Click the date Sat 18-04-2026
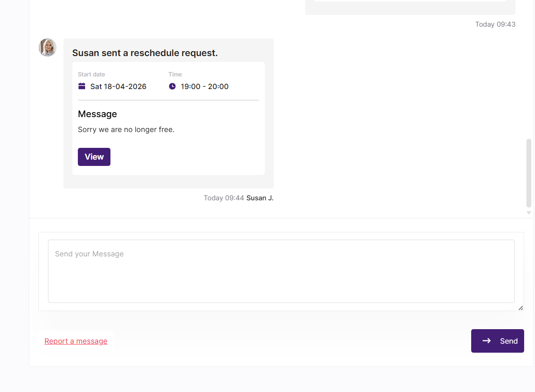The image size is (535, 392). tap(118, 86)
